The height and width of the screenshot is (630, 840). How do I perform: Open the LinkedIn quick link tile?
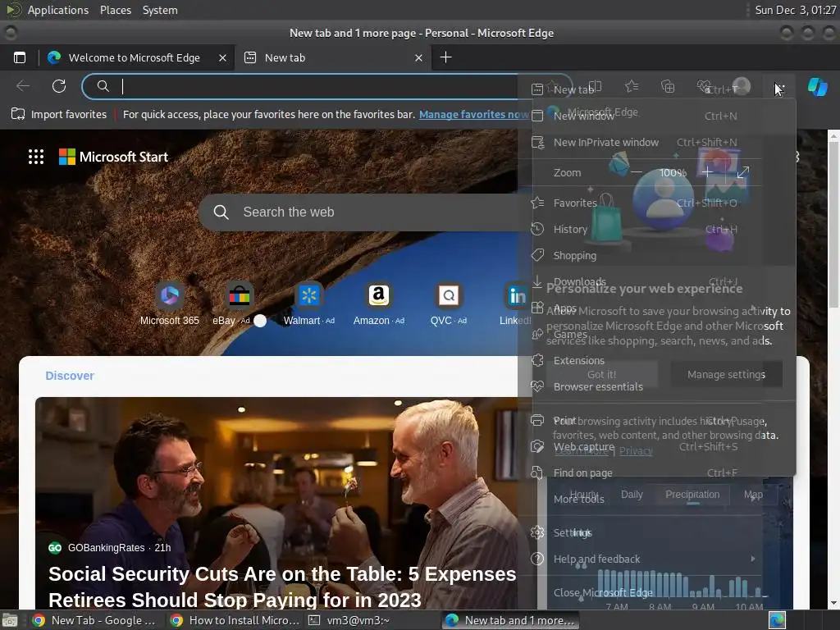[x=515, y=304]
